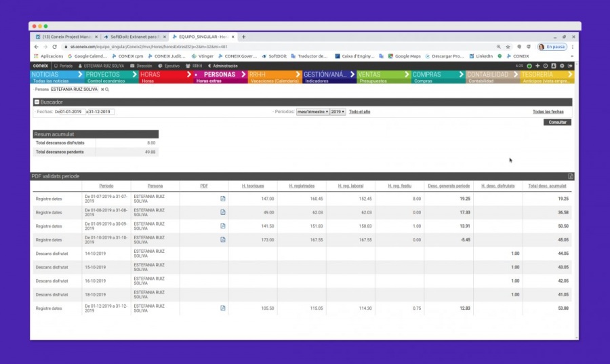Reload the page with the browser refresh icon
610x364 pixels.
tap(54, 47)
